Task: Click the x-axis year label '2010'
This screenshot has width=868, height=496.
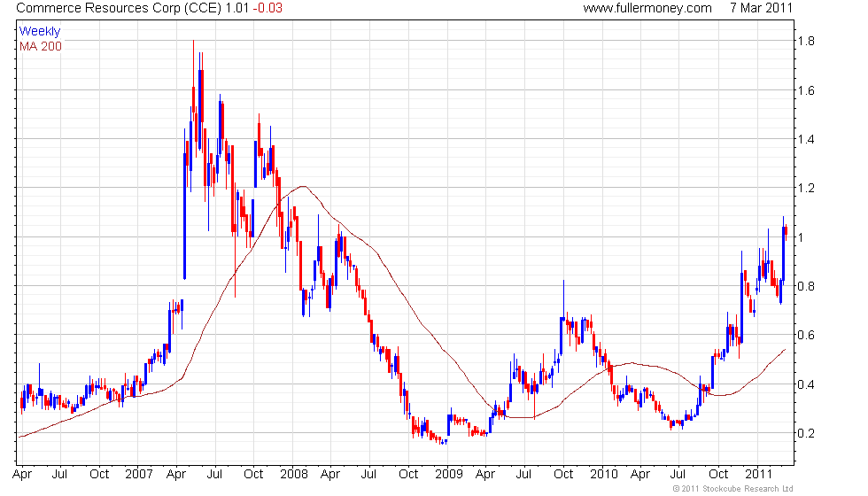Action: (x=603, y=475)
